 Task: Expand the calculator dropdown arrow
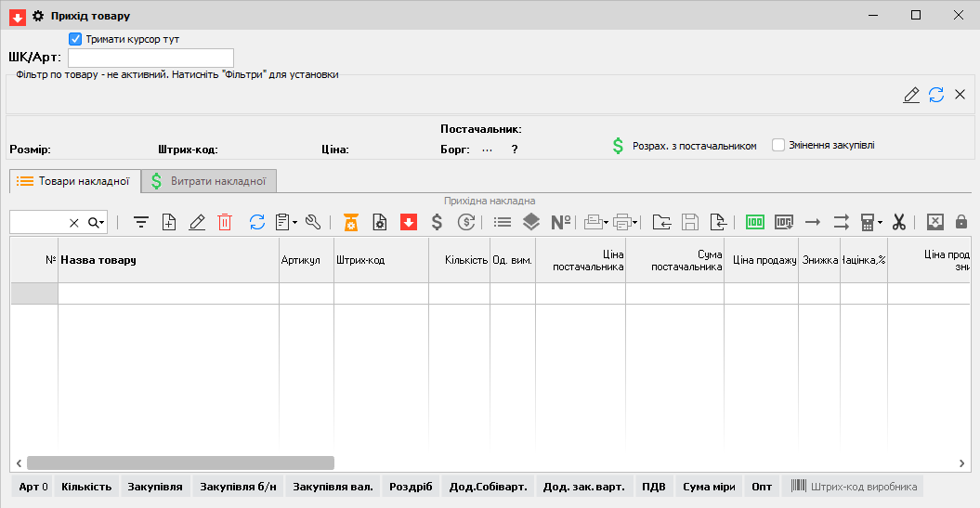880,223
